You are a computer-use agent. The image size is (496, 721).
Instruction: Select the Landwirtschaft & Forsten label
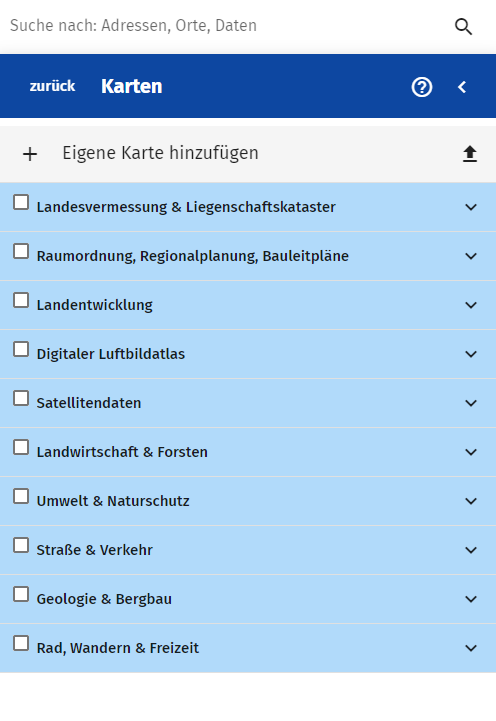pos(122,452)
